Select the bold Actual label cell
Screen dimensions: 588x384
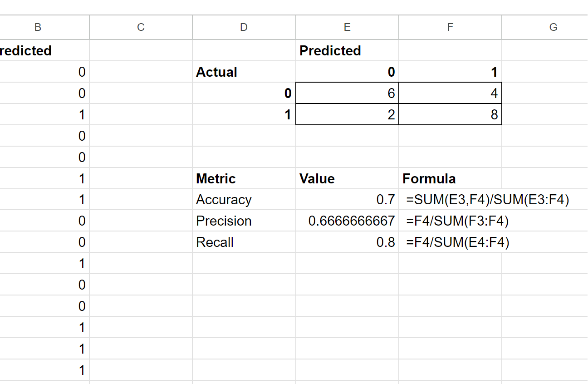click(244, 72)
